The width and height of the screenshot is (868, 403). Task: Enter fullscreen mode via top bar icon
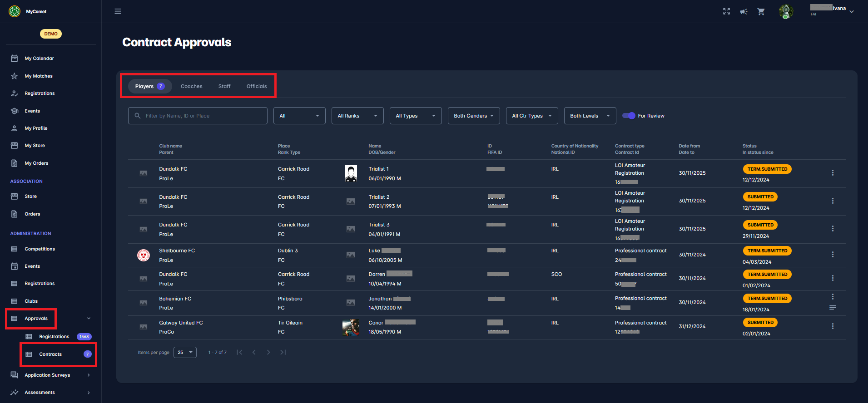coord(726,11)
